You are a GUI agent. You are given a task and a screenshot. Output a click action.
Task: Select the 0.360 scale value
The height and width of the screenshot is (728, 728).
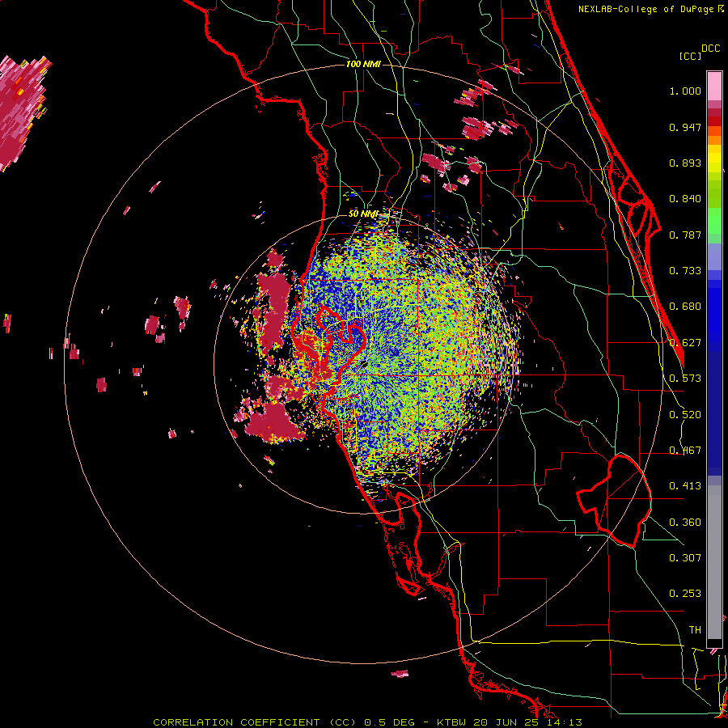pyautogui.click(x=685, y=523)
